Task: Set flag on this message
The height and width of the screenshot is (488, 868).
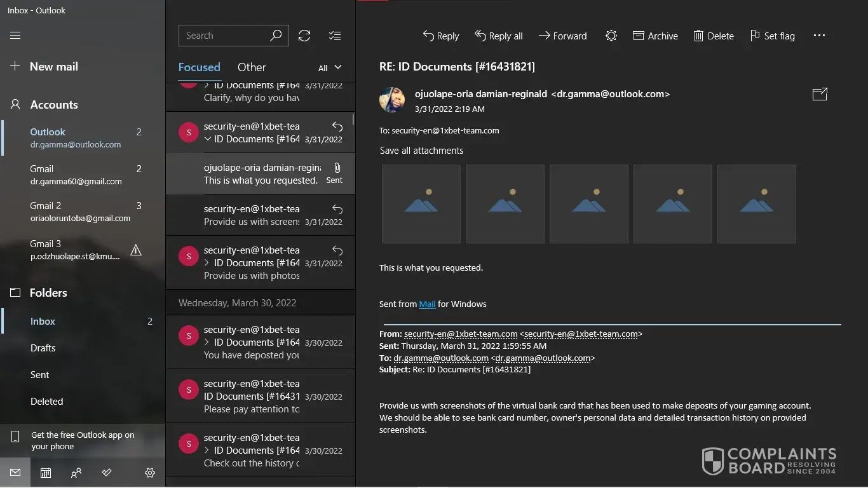Action: tap(772, 36)
